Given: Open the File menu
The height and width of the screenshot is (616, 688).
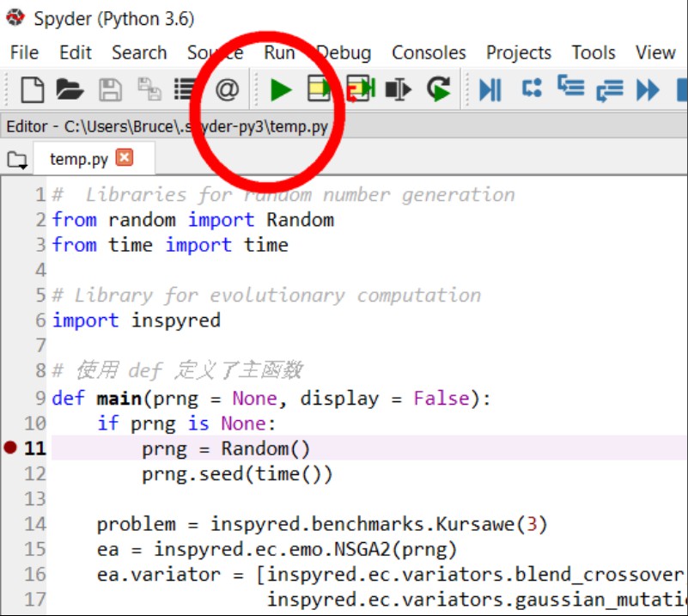Looking at the screenshot, I should (25, 52).
